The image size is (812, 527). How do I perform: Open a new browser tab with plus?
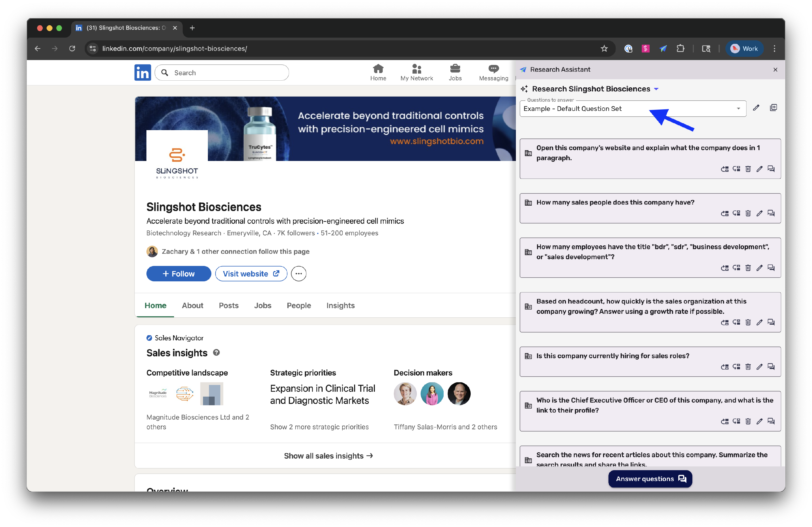pos(192,28)
